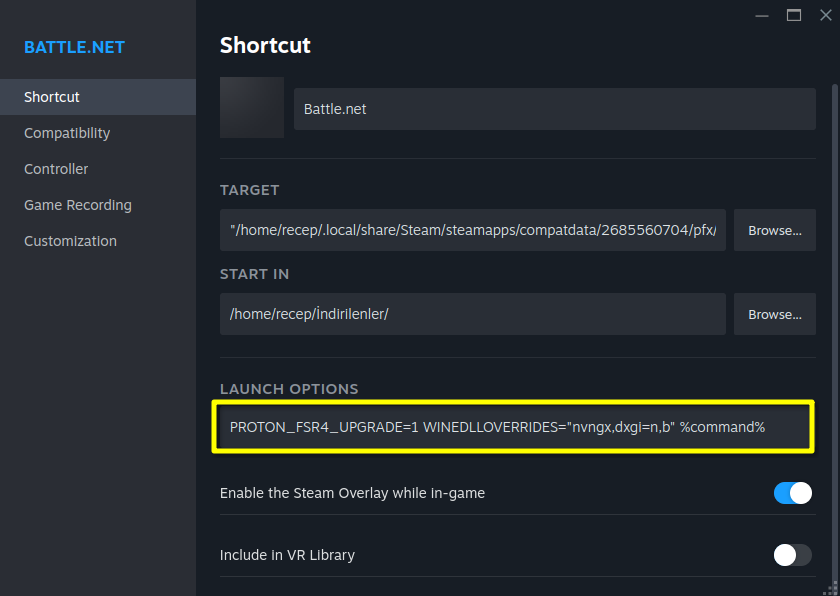
Task: Edit the shortcut name field Battle.net
Action: (554, 109)
